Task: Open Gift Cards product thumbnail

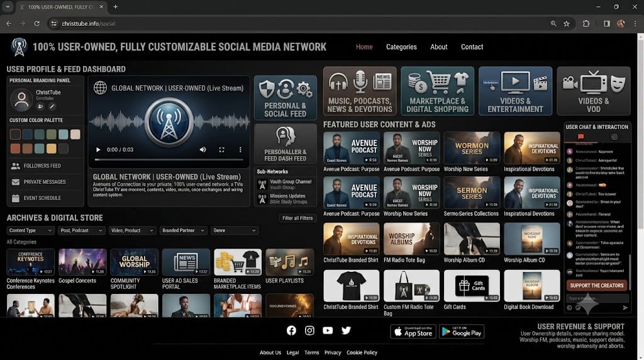Action: (472, 286)
